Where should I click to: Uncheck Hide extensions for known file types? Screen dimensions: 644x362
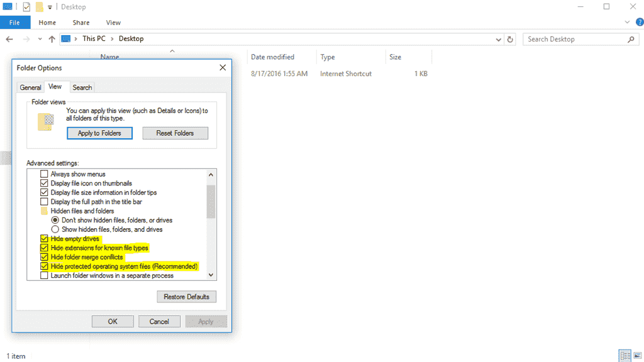click(x=43, y=248)
